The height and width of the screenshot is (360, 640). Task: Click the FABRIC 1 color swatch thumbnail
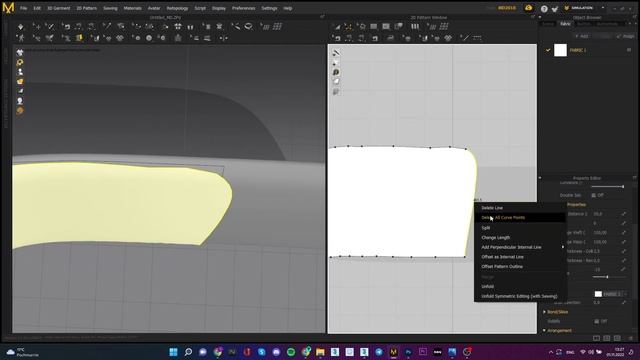point(560,50)
